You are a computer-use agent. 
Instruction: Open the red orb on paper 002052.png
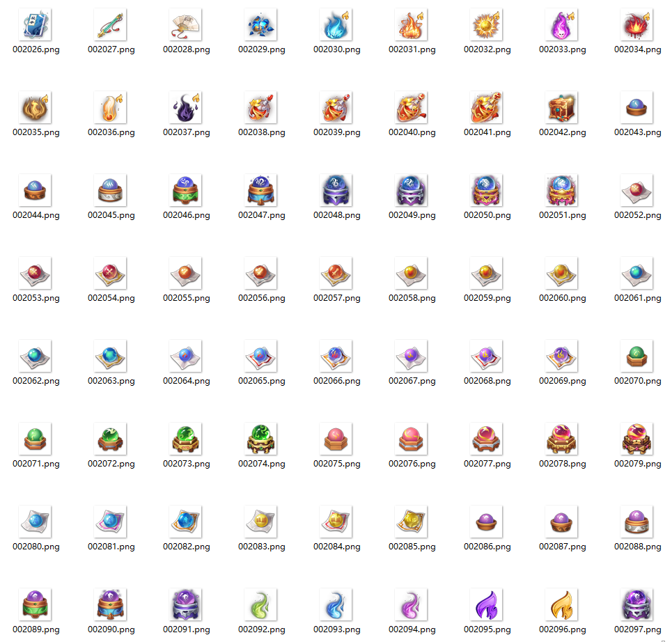(x=637, y=190)
